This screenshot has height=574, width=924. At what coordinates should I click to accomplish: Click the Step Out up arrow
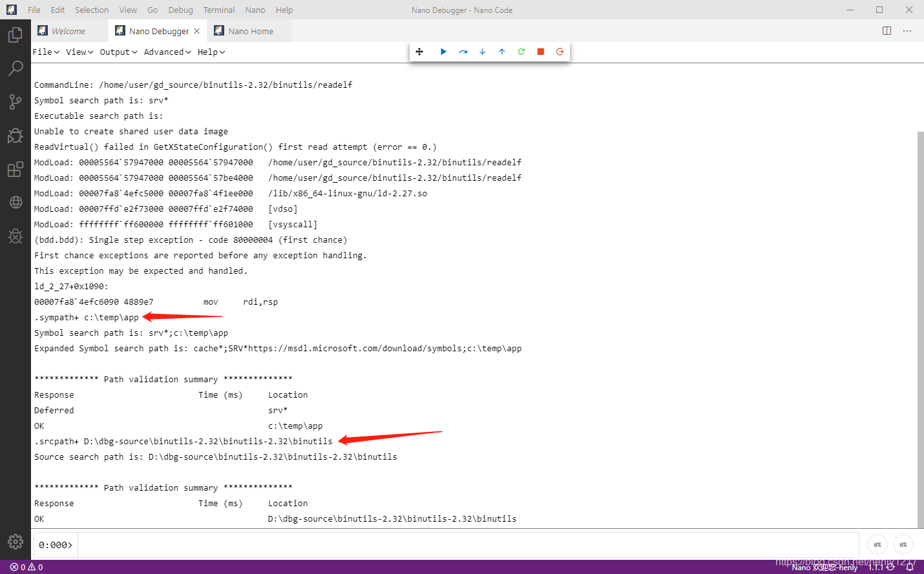[x=502, y=52]
